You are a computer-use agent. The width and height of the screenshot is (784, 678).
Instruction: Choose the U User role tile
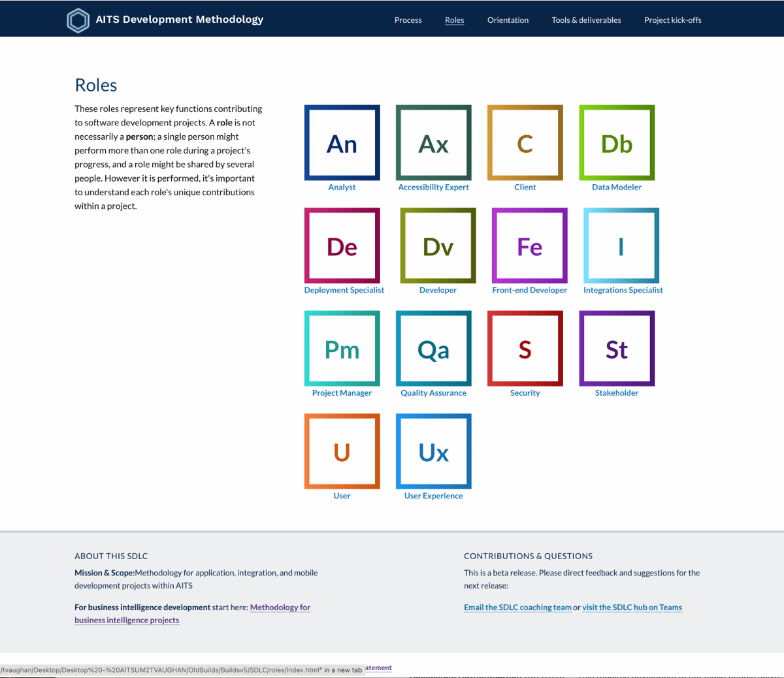[x=342, y=451]
